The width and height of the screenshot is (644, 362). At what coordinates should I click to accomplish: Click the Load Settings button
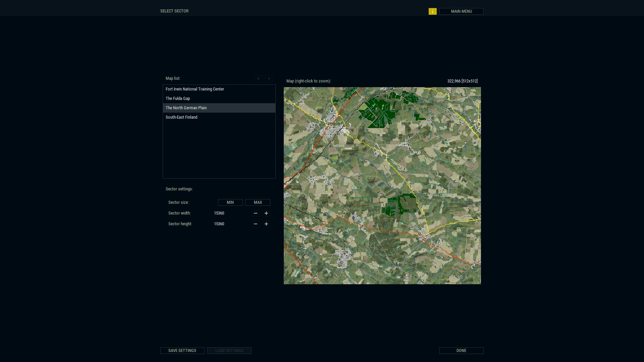tap(229, 351)
